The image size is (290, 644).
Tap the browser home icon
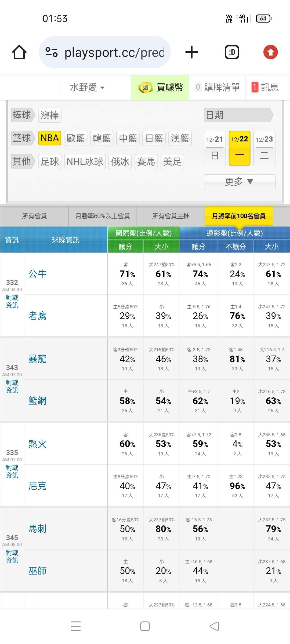[19, 52]
